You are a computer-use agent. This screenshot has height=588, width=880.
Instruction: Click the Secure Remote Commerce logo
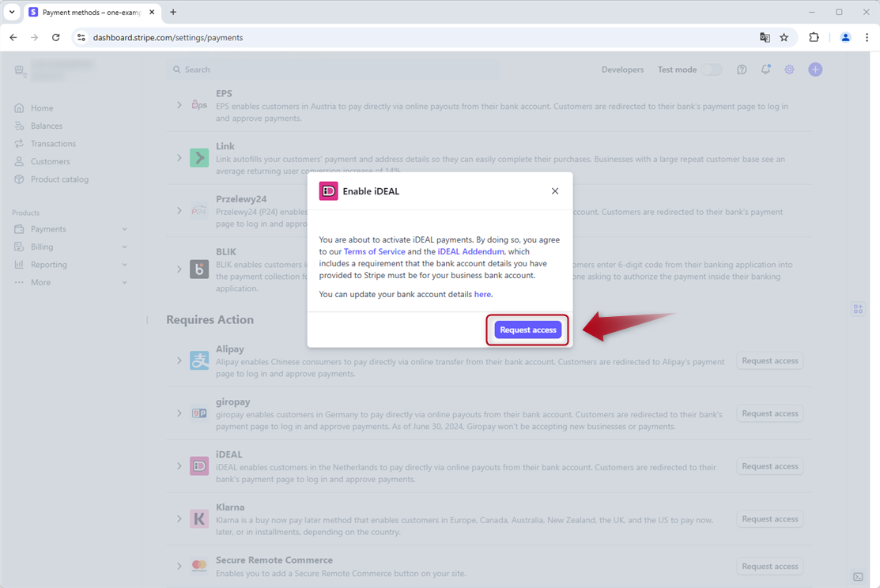pyautogui.click(x=199, y=566)
